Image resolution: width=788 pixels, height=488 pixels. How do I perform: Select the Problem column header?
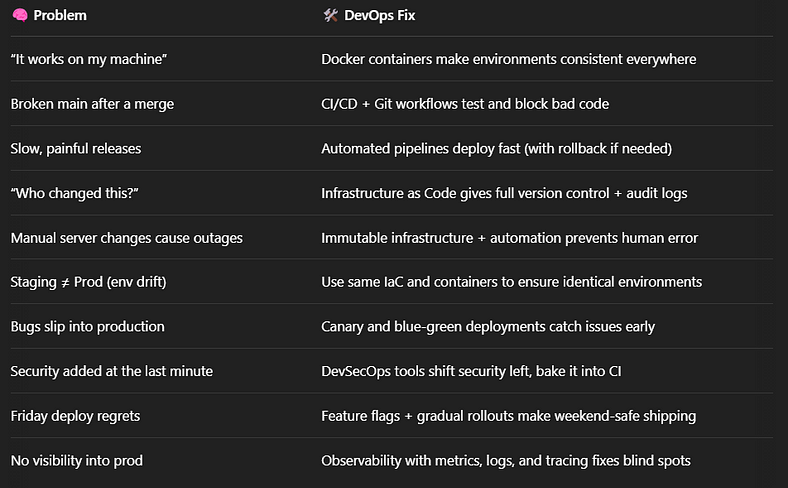point(60,16)
